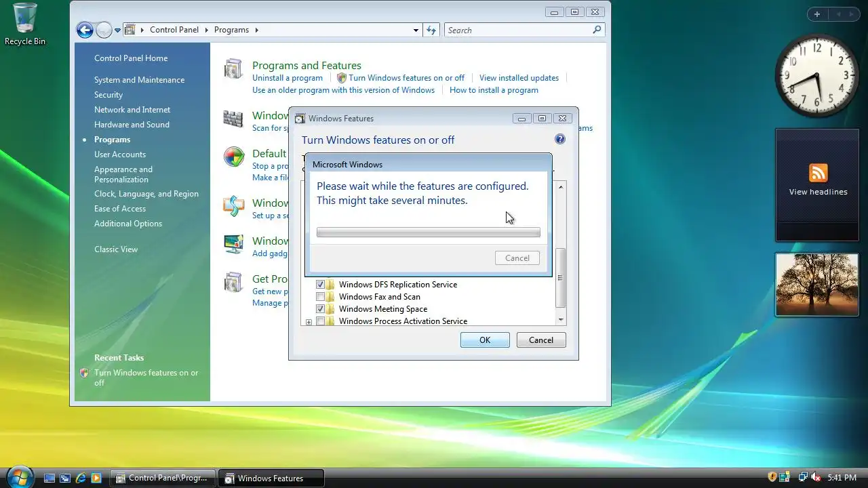Click Cancel in Windows Features dialog
Screen dimensions: 868x488
tap(541, 340)
